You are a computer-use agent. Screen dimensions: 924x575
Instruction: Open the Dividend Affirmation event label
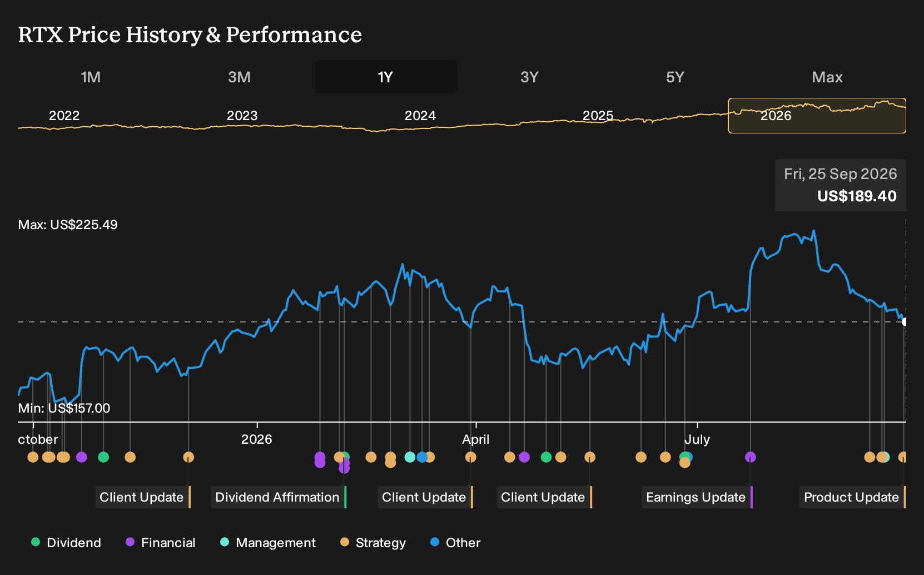(279, 497)
